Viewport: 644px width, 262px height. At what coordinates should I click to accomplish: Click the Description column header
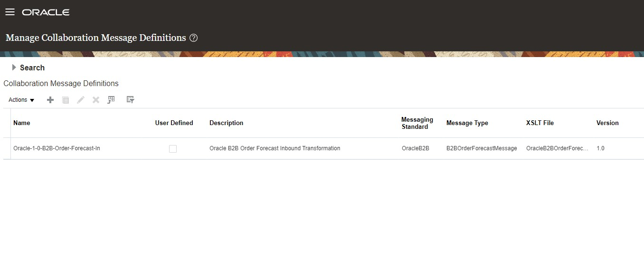pyautogui.click(x=226, y=123)
